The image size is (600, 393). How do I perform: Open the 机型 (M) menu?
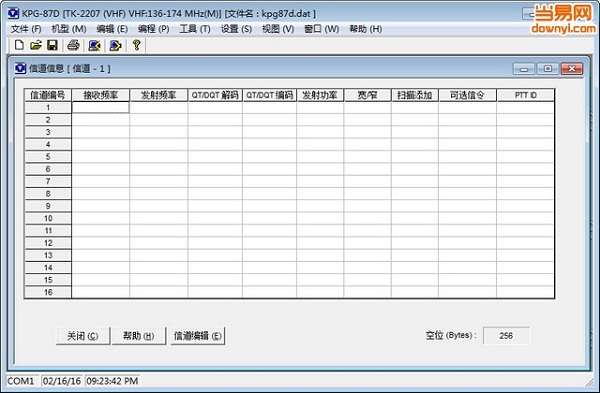coord(69,29)
